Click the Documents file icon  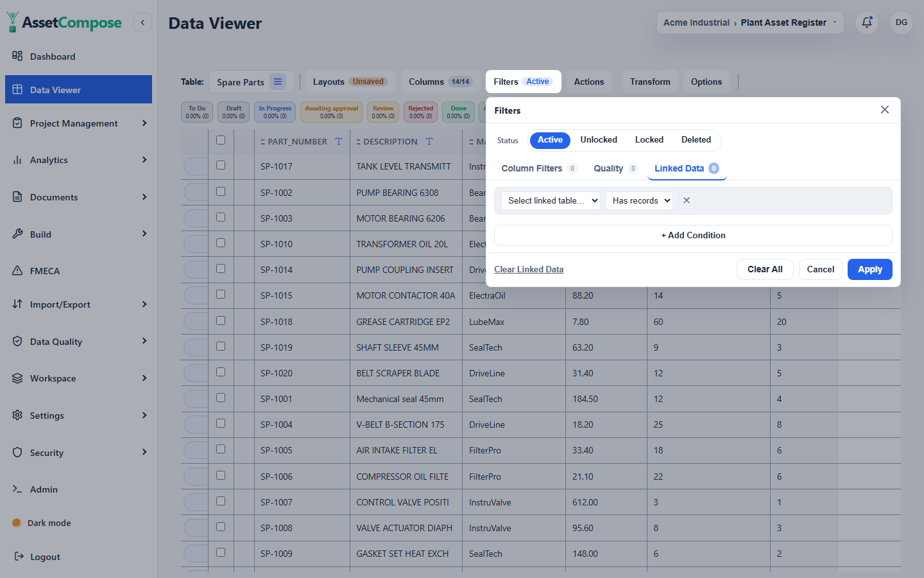click(17, 197)
